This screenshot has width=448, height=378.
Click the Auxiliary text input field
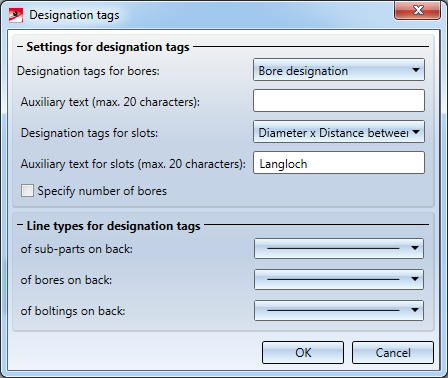point(339,100)
